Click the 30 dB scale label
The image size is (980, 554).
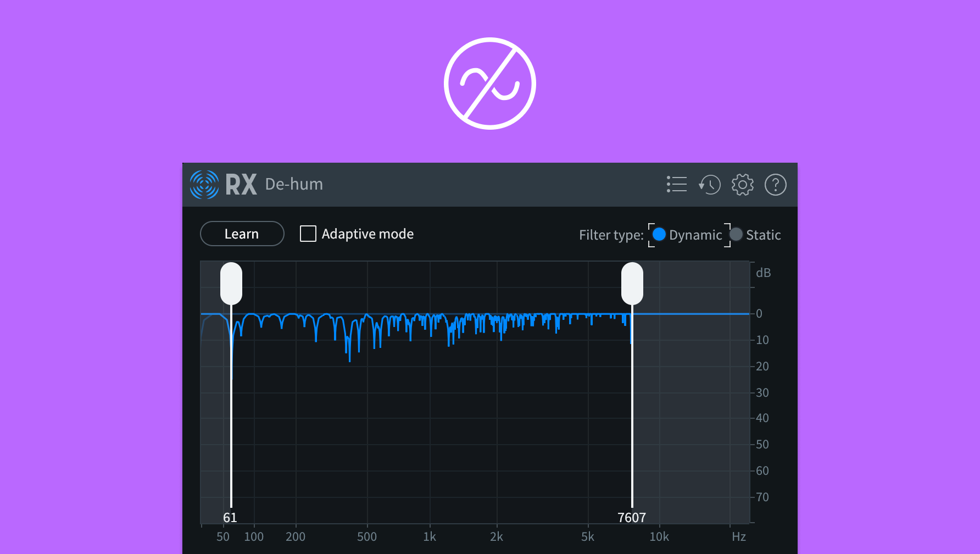[762, 393]
